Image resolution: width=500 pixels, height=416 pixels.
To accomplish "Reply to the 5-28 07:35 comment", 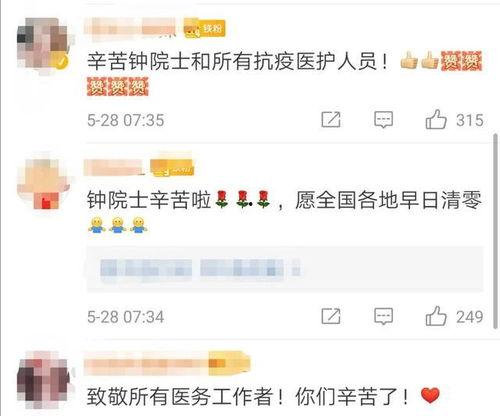I will 383,119.
